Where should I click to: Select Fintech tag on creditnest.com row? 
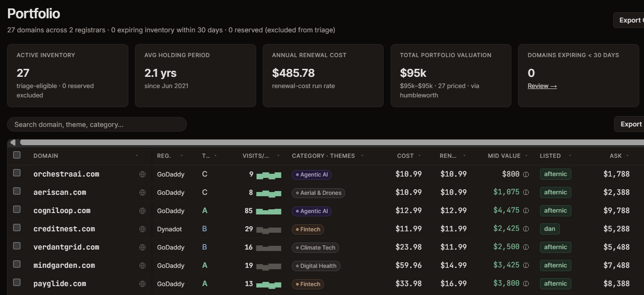[308, 229]
